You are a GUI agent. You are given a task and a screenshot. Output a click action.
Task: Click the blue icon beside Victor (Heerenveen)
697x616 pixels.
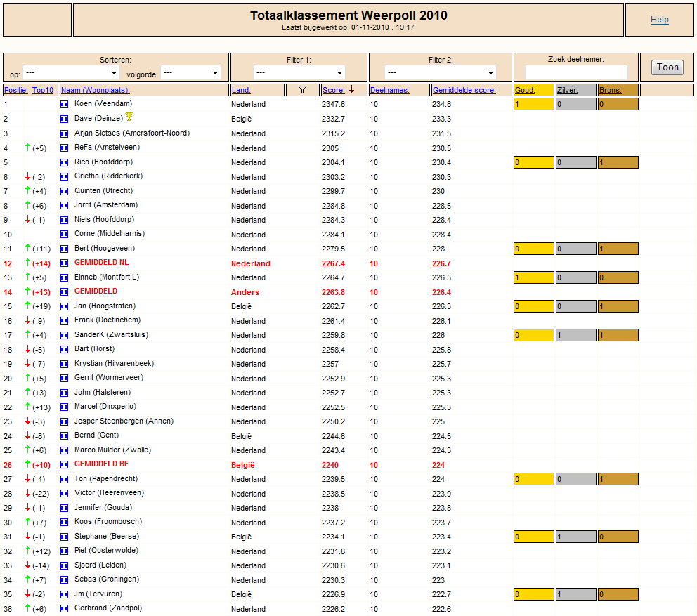65,493
